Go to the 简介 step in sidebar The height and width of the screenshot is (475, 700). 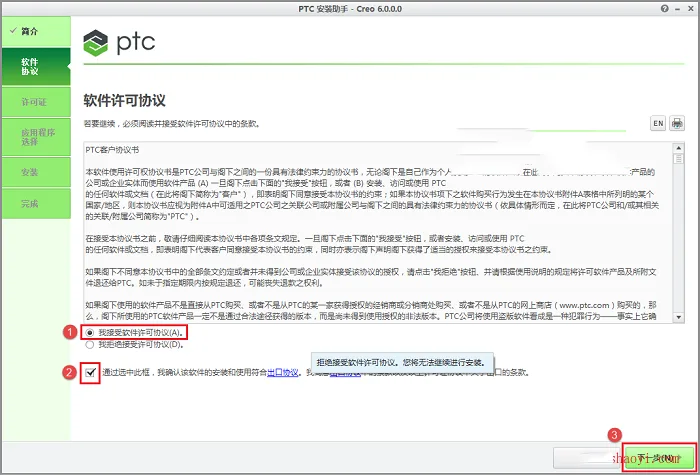36,31
